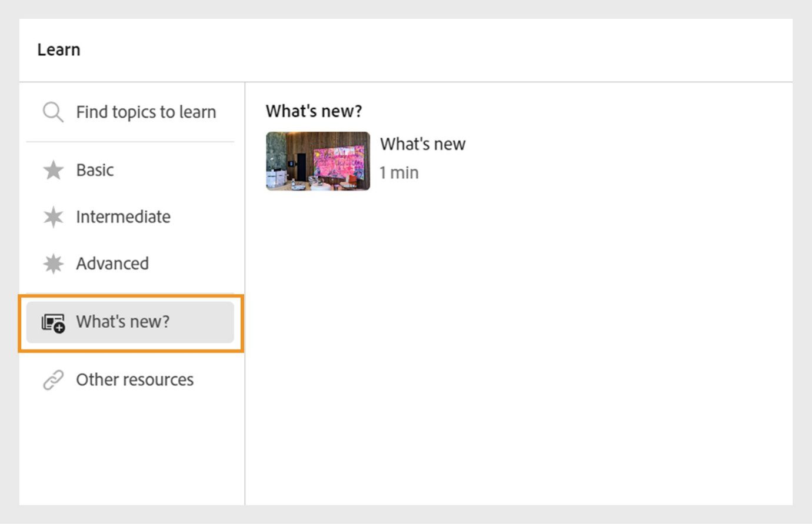Click the What's new tutorial title

pyautogui.click(x=422, y=144)
